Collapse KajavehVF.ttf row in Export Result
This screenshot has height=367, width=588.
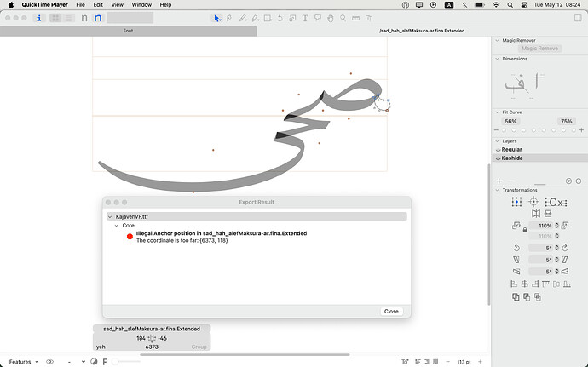110,216
